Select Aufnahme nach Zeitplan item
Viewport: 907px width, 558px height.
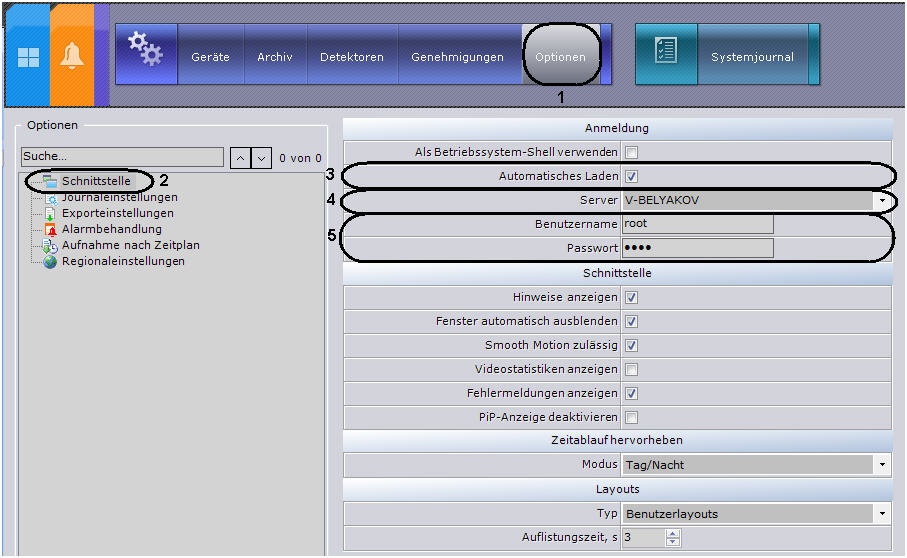[x=131, y=245]
